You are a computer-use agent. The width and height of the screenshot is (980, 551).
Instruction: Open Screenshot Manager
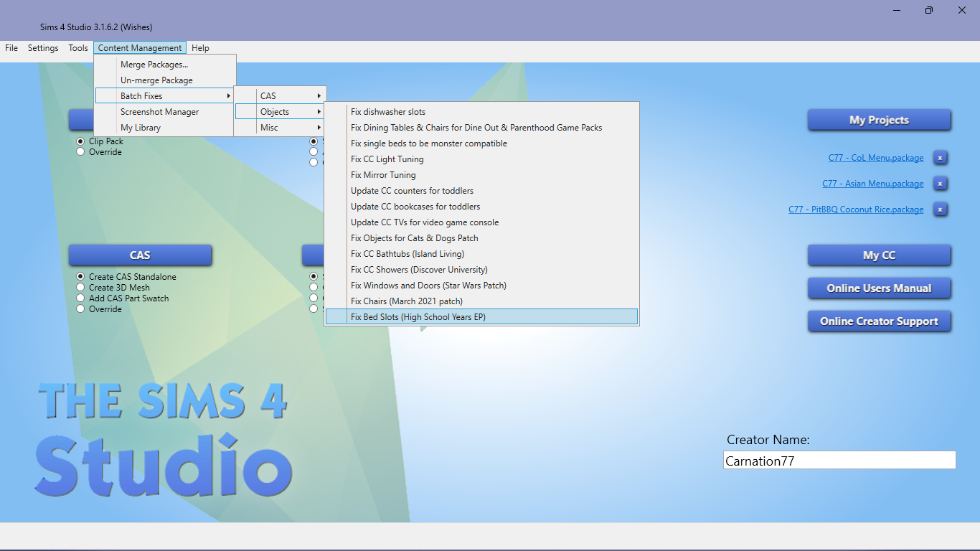[165, 112]
